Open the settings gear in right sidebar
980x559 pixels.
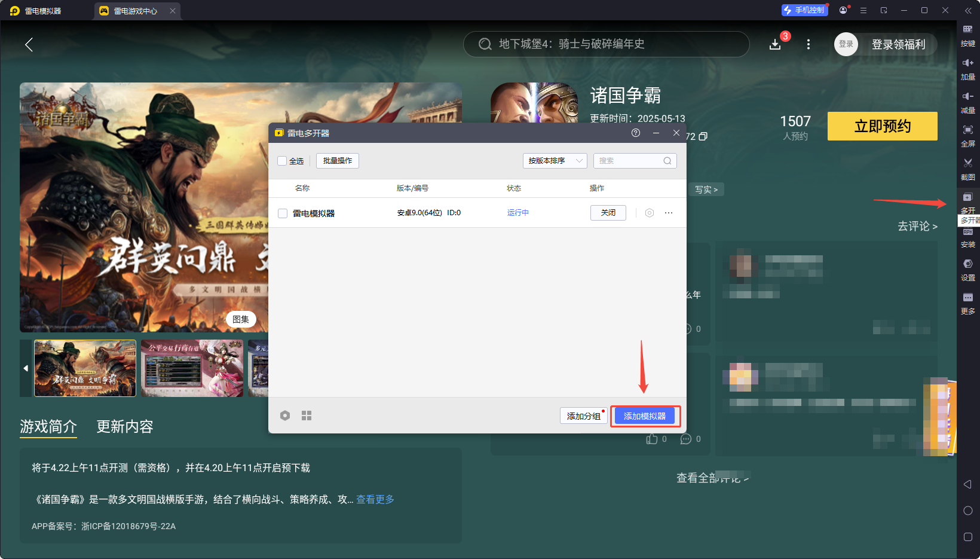(x=967, y=268)
